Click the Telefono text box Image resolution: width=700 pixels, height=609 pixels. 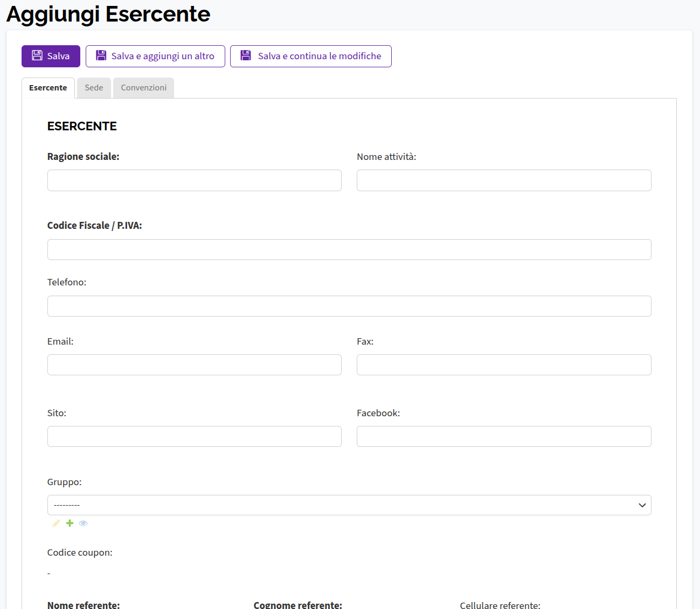point(349,306)
